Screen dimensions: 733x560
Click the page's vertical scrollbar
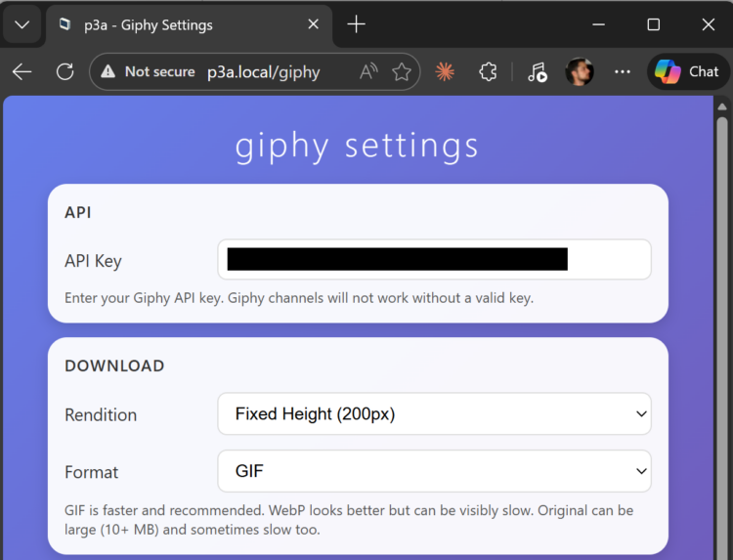click(x=722, y=293)
